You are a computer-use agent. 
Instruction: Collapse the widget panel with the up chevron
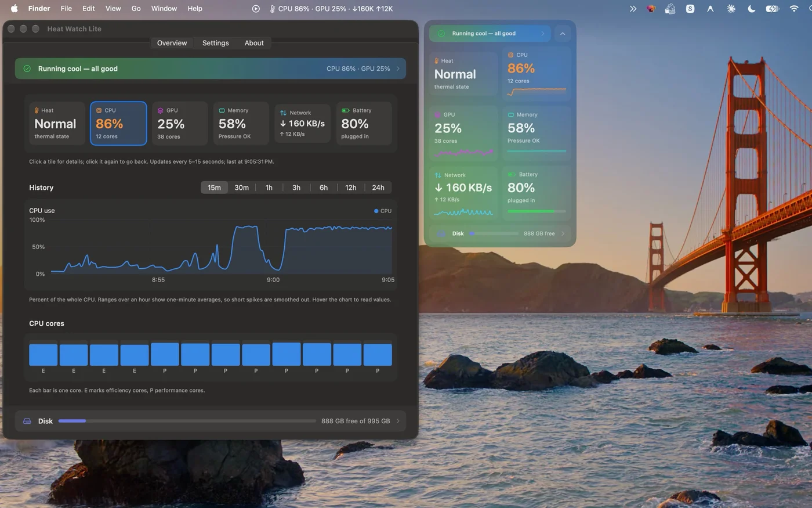click(x=563, y=34)
